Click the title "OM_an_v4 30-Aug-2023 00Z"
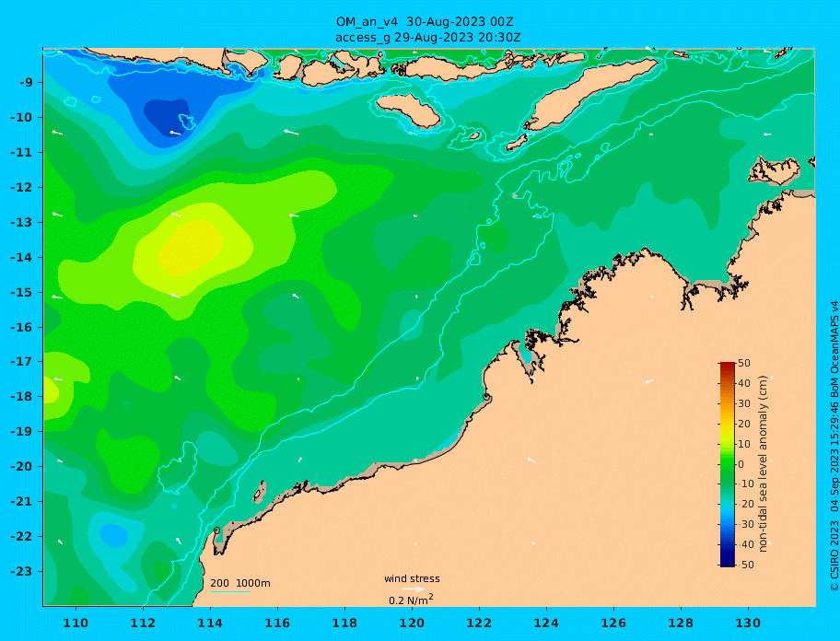 click(425, 22)
